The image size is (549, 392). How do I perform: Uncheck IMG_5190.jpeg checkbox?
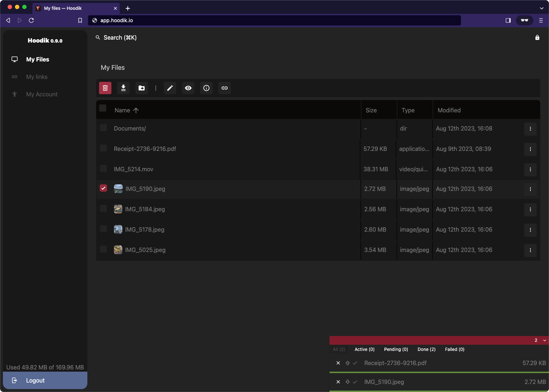[x=103, y=188]
